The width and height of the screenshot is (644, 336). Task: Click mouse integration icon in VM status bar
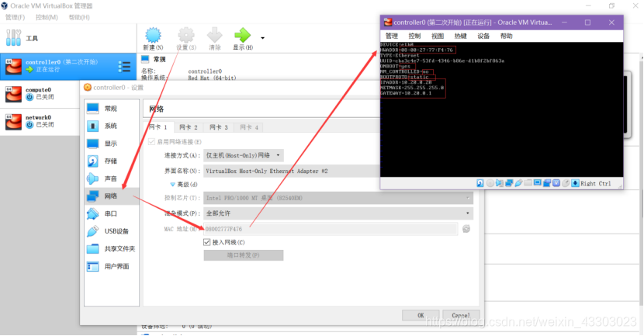pos(566,183)
